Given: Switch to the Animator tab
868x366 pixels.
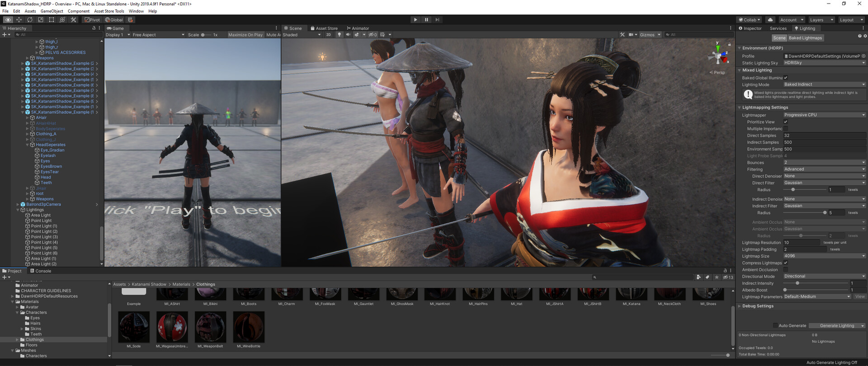Looking at the screenshot, I should pos(358,28).
